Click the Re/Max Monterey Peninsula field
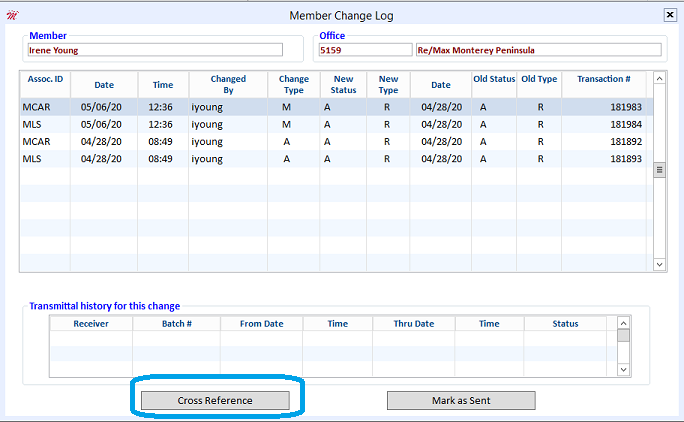This screenshot has width=684, height=422. (x=539, y=50)
